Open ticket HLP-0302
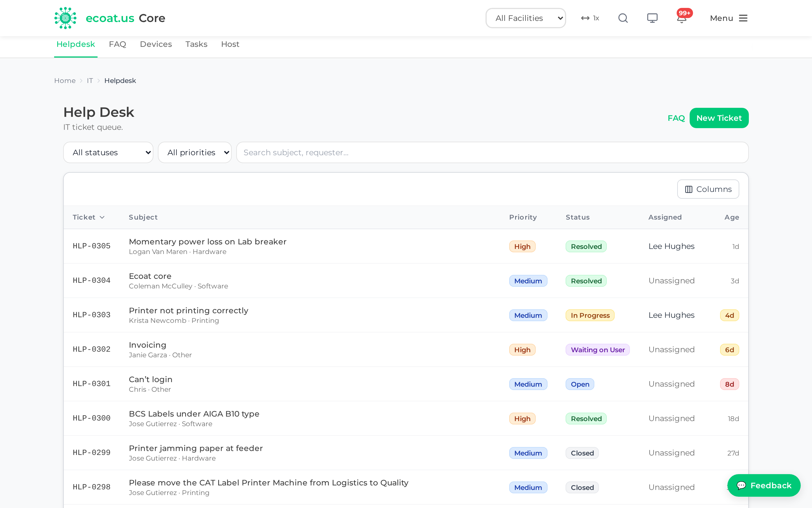812x508 pixels. coord(92,349)
